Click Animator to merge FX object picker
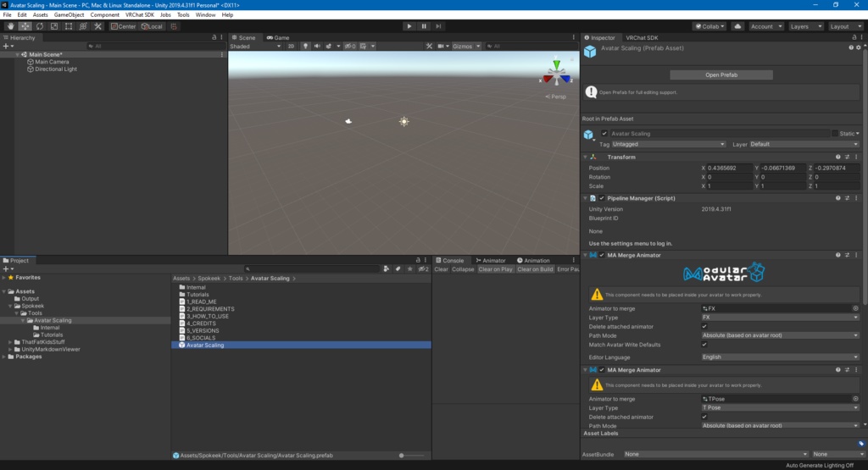Screen dimensions: 868x470 pyautogui.click(x=856, y=308)
